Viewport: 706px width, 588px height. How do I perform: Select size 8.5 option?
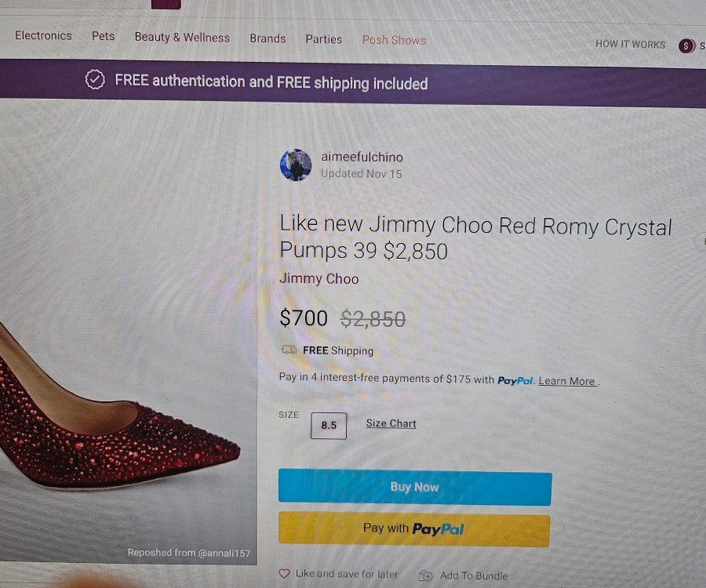click(329, 425)
